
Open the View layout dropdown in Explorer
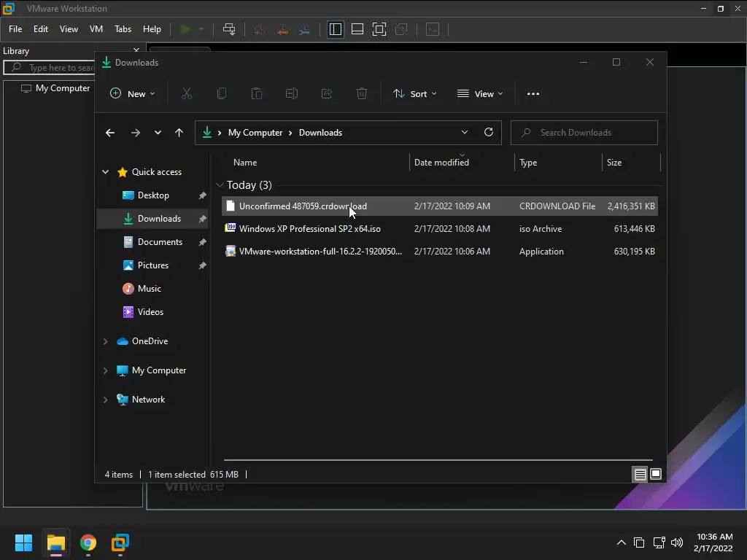click(480, 94)
